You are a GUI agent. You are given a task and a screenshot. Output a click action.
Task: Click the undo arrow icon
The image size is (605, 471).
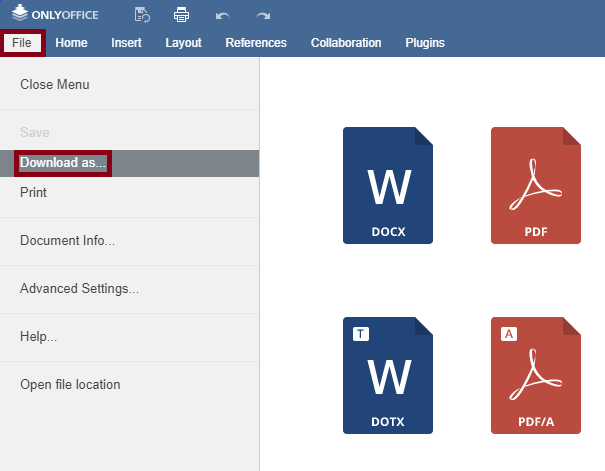pos(222,15)
